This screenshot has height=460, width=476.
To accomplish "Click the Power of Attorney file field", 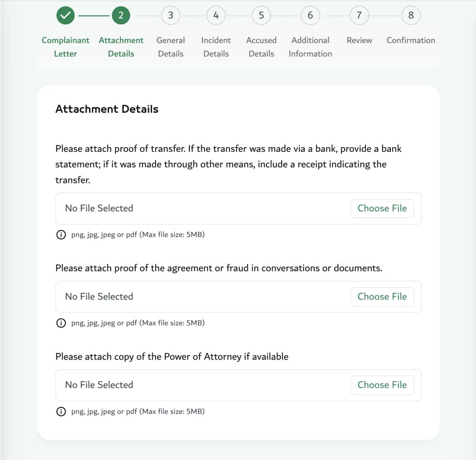I will (x=238, y=385).
